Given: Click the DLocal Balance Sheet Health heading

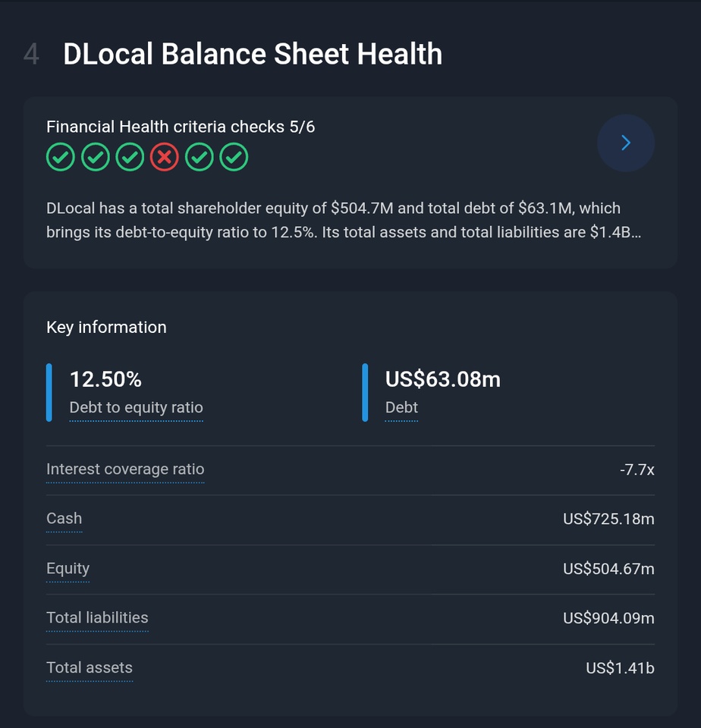Looking at the screenshot, I should pos(252,55).
